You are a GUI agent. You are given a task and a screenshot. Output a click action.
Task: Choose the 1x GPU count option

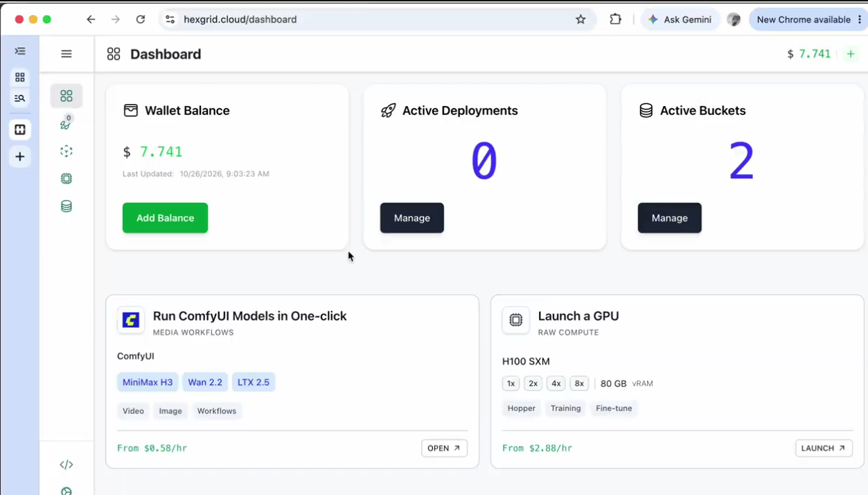[x=511, y=383]
